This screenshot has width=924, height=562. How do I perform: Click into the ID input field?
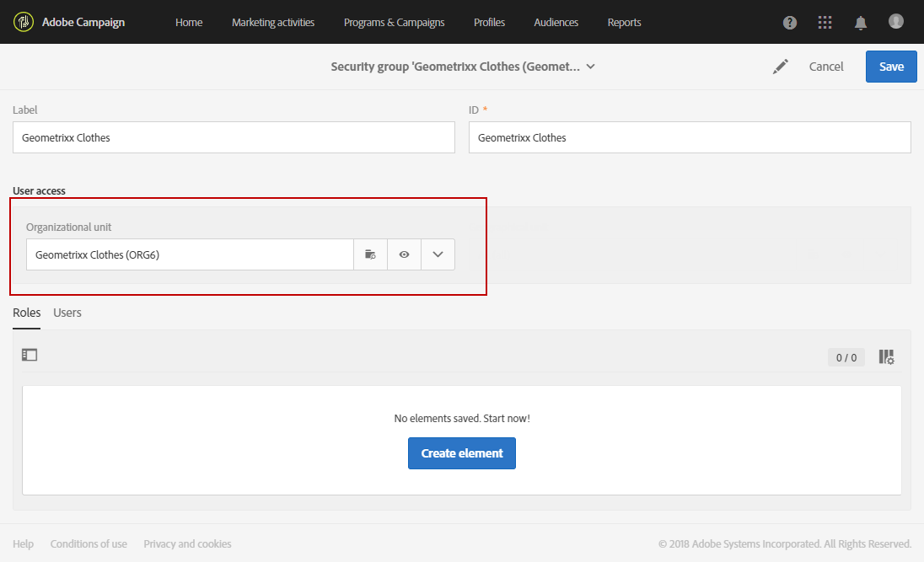click(690, 137)
